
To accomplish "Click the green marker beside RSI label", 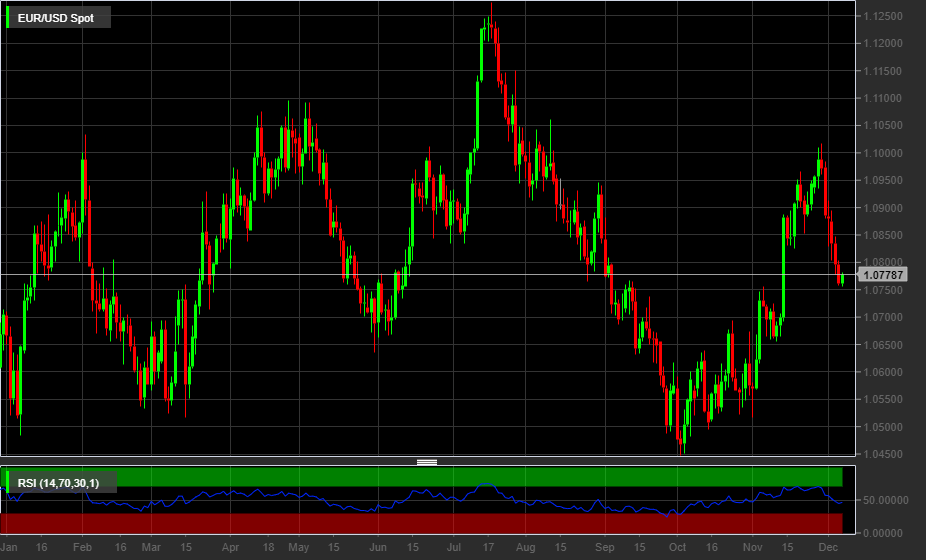I will point(9,484).
